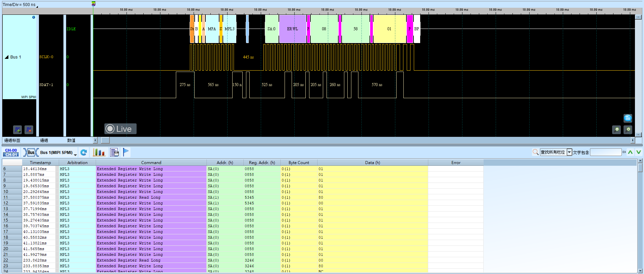
Task: Click the waveform horizontal scrollbar right arrow
Action: [633, 140]
